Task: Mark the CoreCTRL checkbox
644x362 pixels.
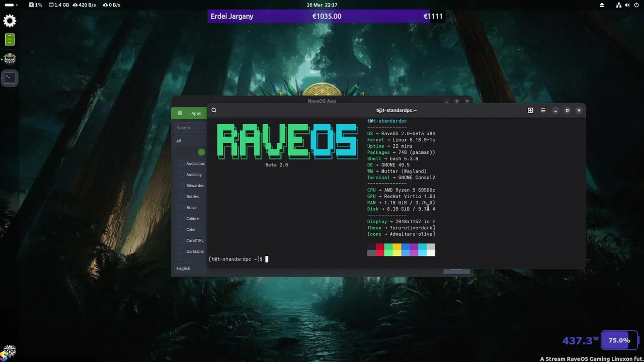Action: (x=182, y=241)
